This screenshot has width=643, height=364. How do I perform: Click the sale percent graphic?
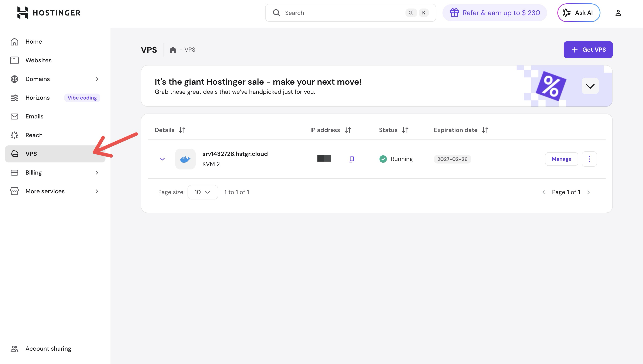(x=551, y=86)
